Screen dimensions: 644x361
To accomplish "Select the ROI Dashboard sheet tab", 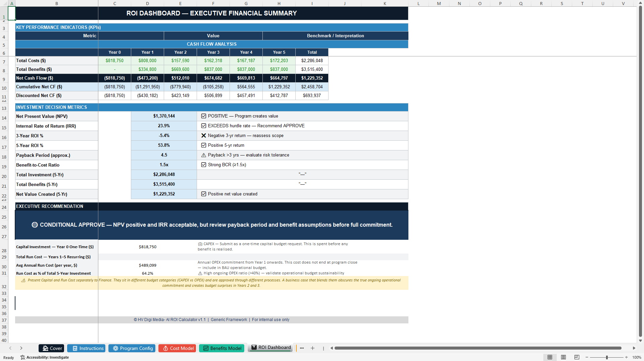I will coord(270,348).
